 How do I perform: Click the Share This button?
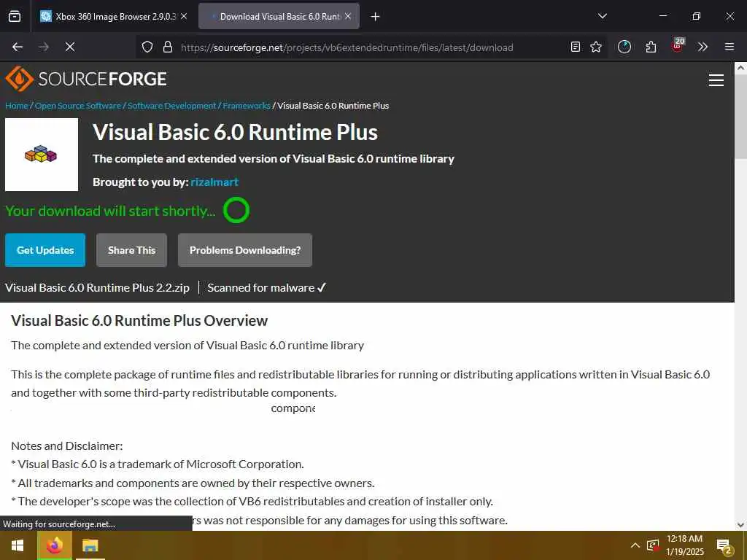click(x=131, y=250)
